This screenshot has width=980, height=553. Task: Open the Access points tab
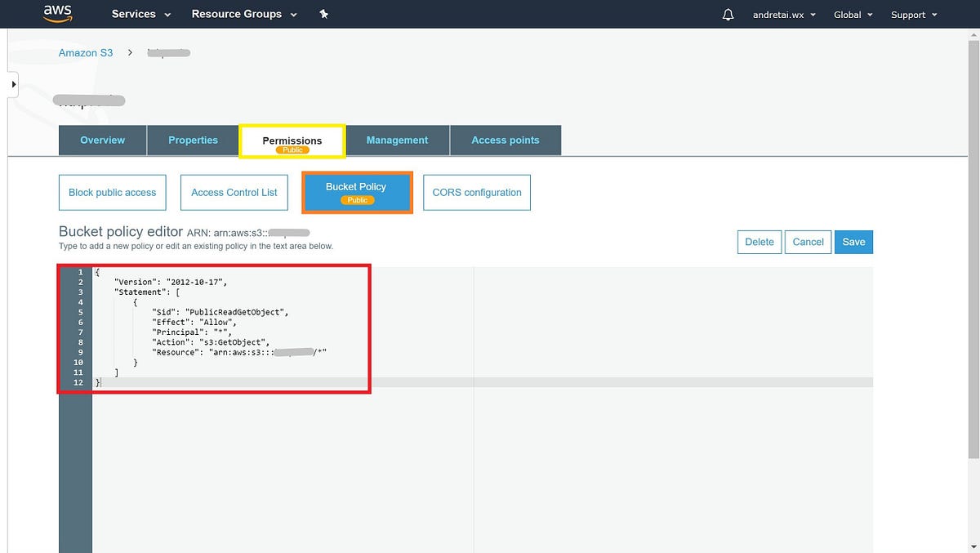click(505, 140)
